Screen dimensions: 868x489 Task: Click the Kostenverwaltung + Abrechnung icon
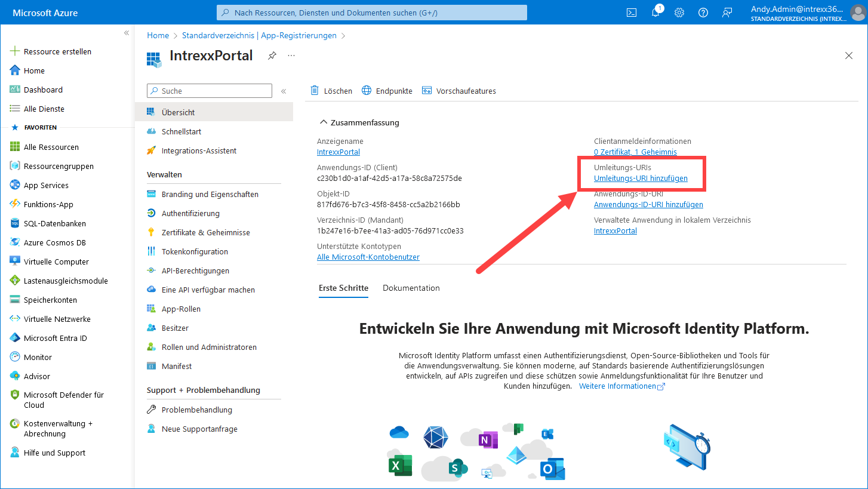pyautogui.click(x=15, y=423)
